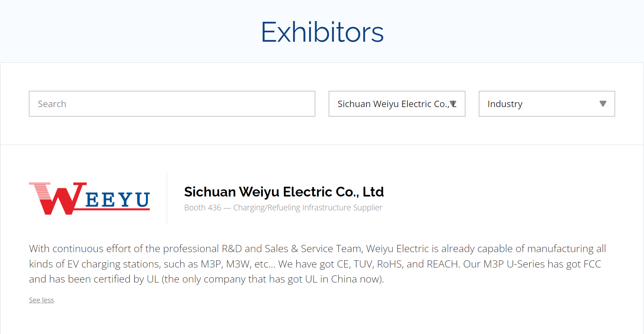The width and height of the screenshot is (644, 334).
Task: Expand the Industry filter dropdown
Action: (x=547, y=104)
